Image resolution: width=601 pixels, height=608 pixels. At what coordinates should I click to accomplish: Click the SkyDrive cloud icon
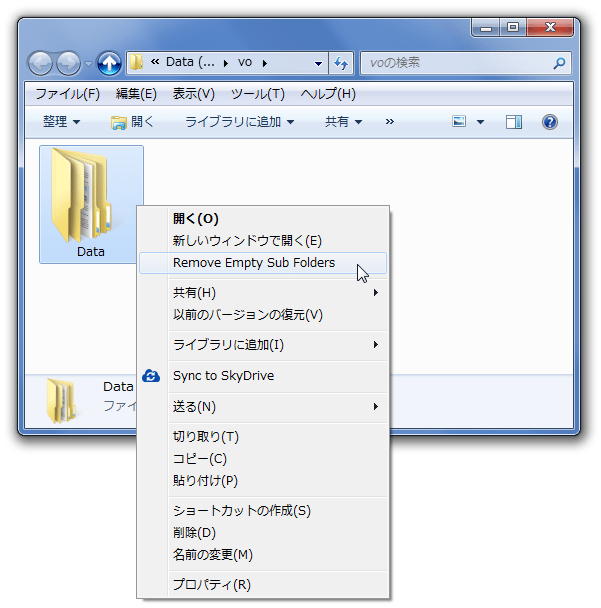point(151,376)
